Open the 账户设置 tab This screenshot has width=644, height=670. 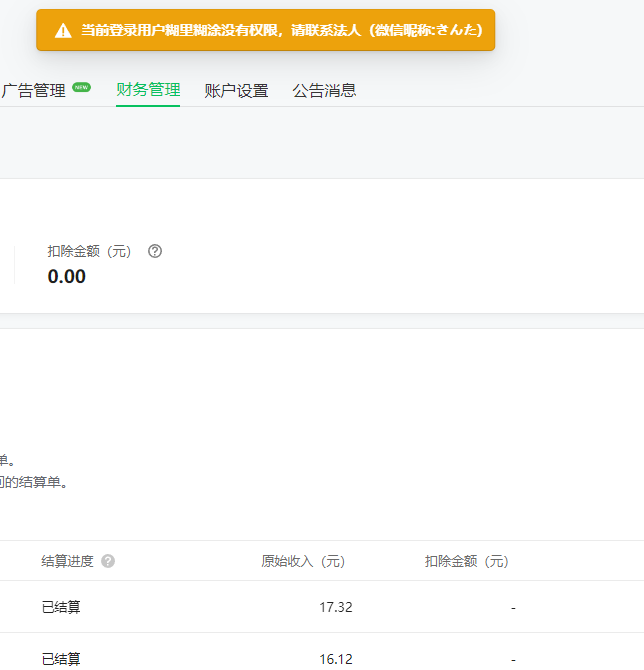click(236, 91)
